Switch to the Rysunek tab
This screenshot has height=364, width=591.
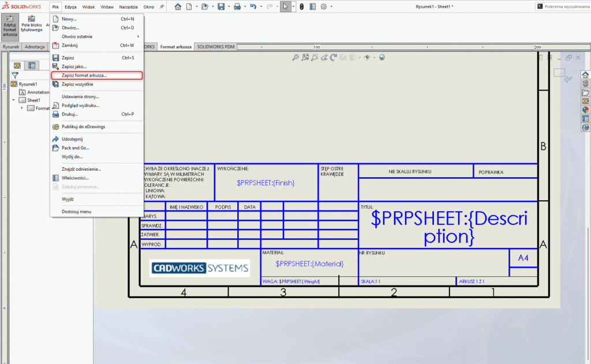click(x=11, y=47)
